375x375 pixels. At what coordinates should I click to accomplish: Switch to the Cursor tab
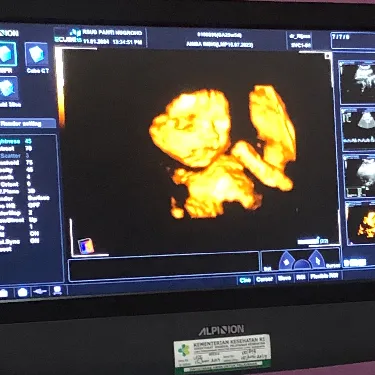click(x=264, y=279)
